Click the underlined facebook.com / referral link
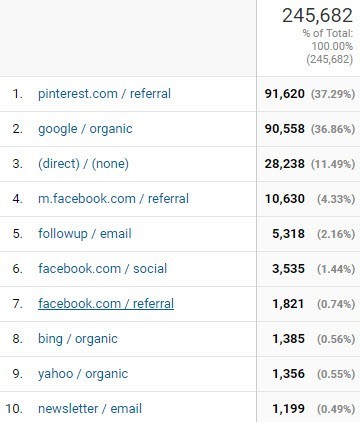This screenshot has height=422, width=360. [x=106, y=304]
